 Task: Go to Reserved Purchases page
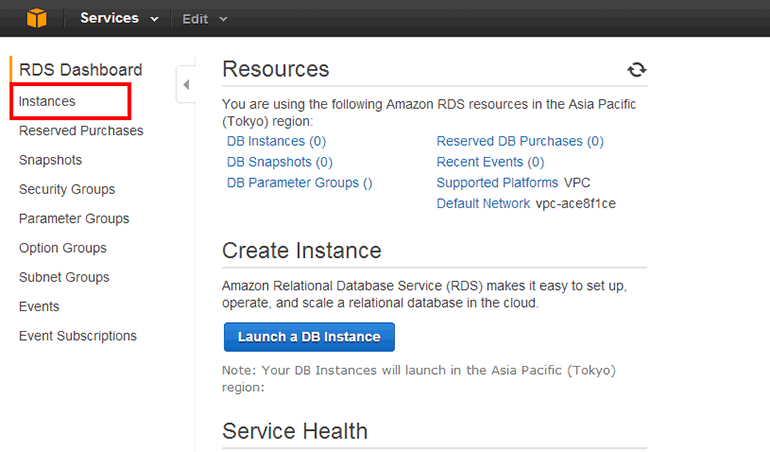[x=81, y=131]
